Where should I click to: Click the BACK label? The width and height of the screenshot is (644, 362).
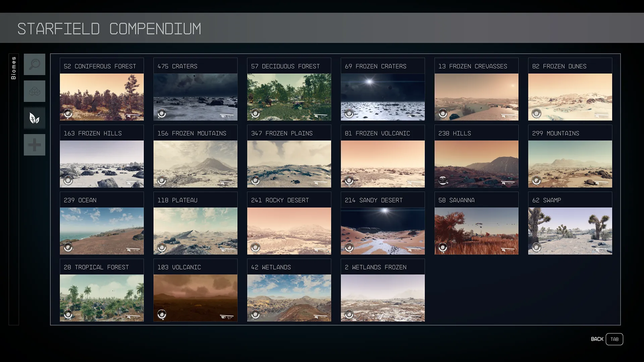[x=597, y=339]
